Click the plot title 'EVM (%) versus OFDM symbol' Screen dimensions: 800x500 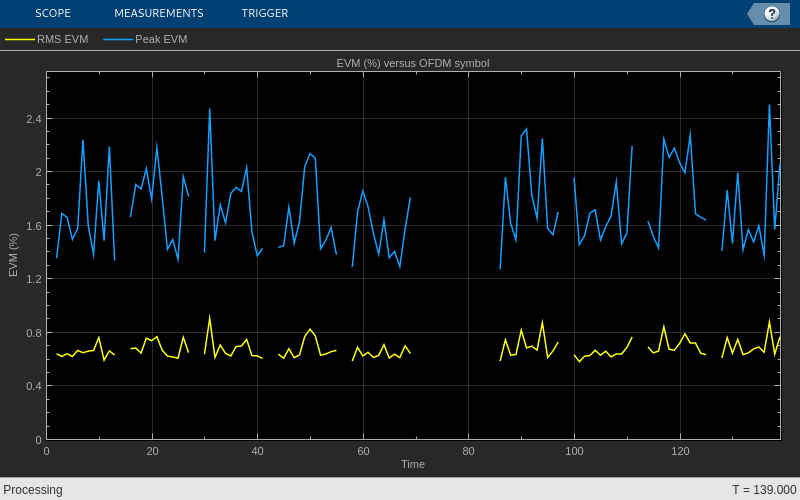pos(413,63)
